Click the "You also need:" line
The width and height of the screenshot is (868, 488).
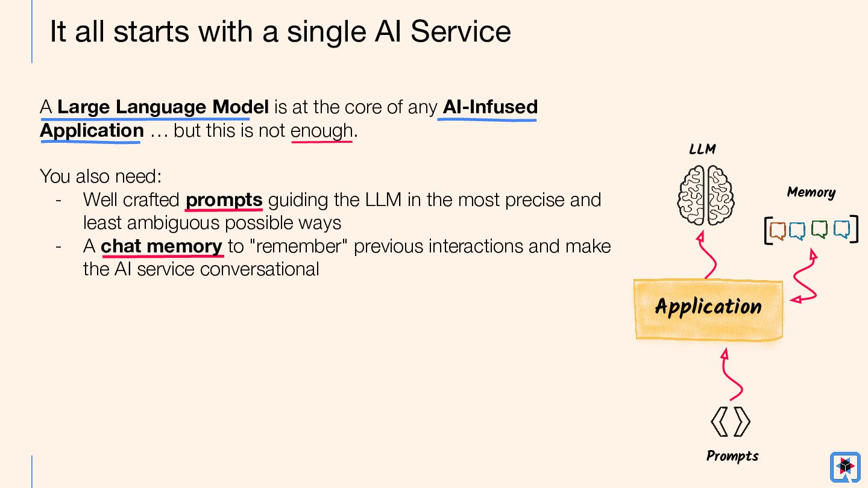(100, 177)
